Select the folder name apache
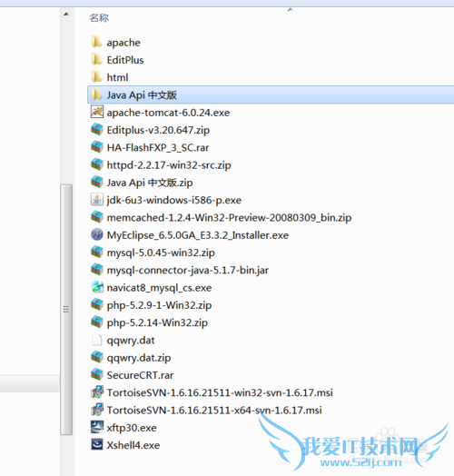 point(123,43)
